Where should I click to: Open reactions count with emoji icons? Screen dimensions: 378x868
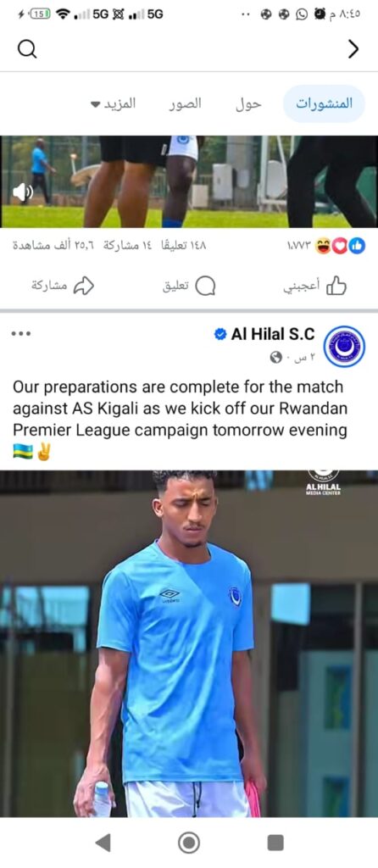(326, 246)
